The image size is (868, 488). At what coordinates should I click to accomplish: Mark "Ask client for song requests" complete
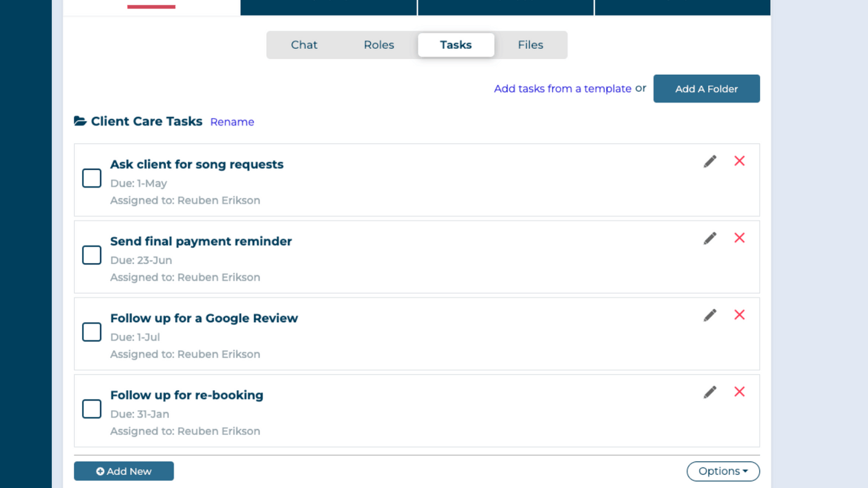coord(91,178)
